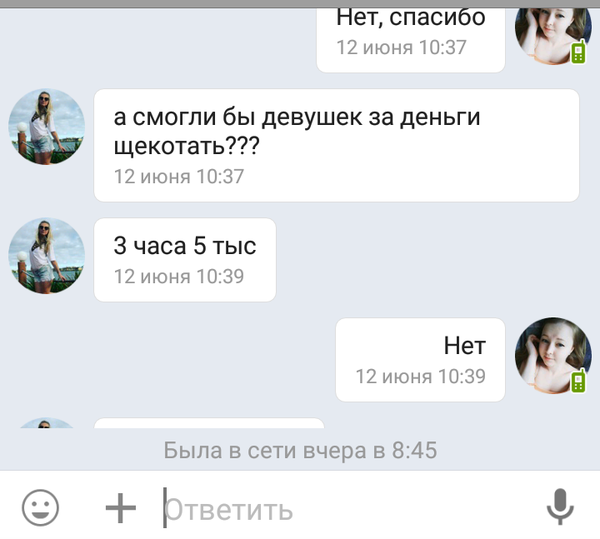
Task: Open own avatar beside 'Нет' reply
Action: 553,355
